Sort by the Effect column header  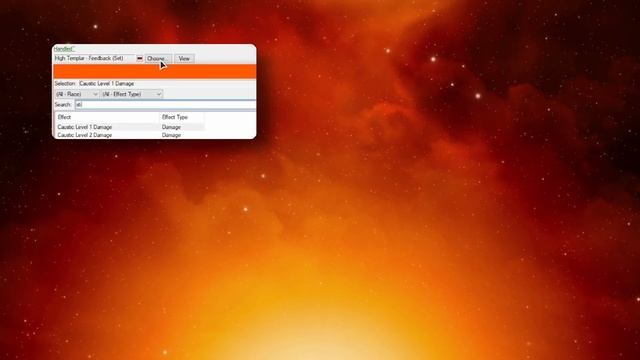[107, 117]
